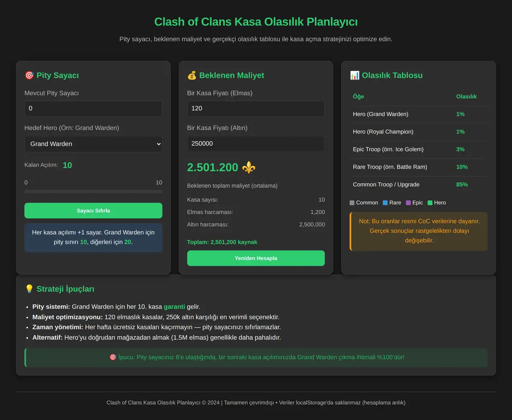Click the chart emoji beside Olasılık Tablosu
Screen dimensions: 512x420
tap(355, 76)
